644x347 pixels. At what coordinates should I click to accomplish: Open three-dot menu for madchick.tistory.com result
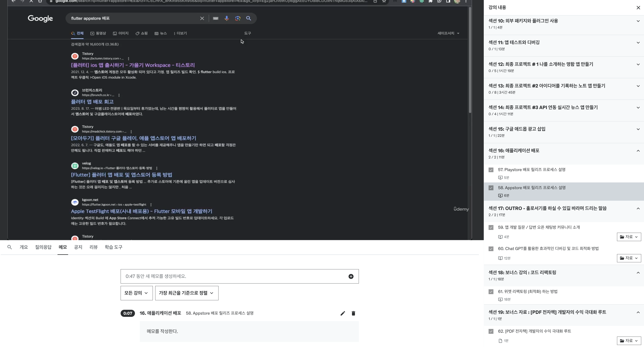tap(131, 132)
